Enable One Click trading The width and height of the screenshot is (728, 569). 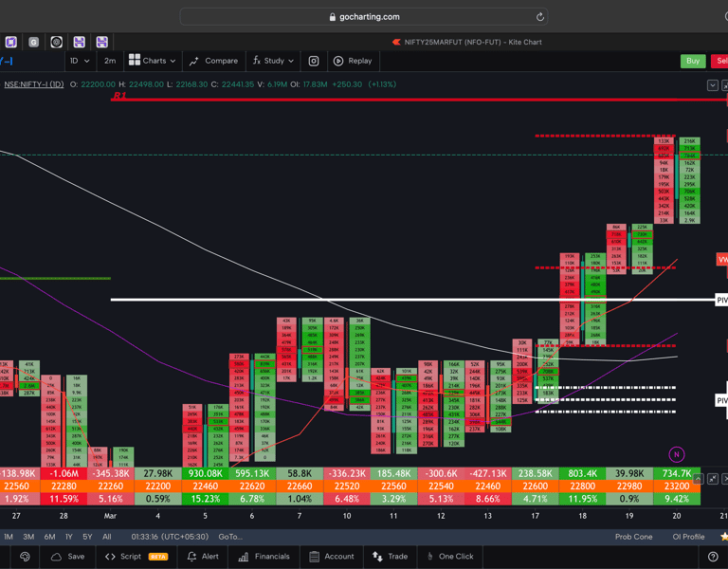point(450,557)
